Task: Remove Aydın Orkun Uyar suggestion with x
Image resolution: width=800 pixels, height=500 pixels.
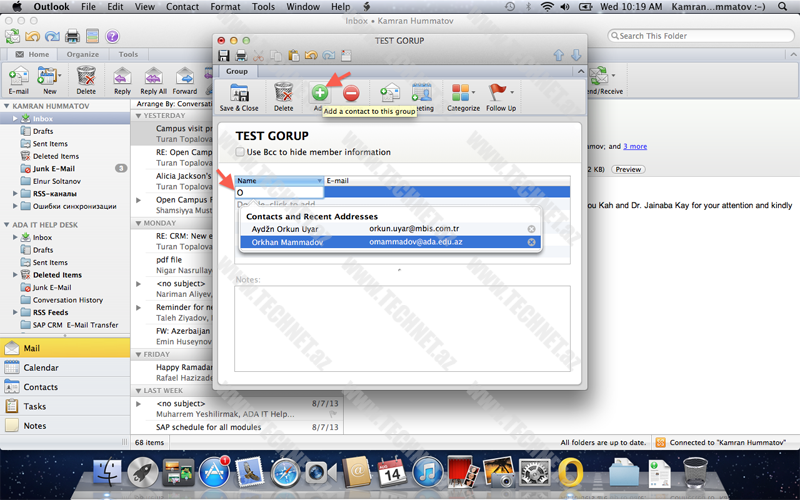Action: coord(532,229)
